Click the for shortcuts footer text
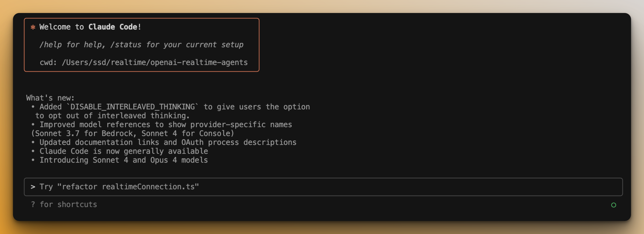 pyautogui.click(x=68, y=205)
